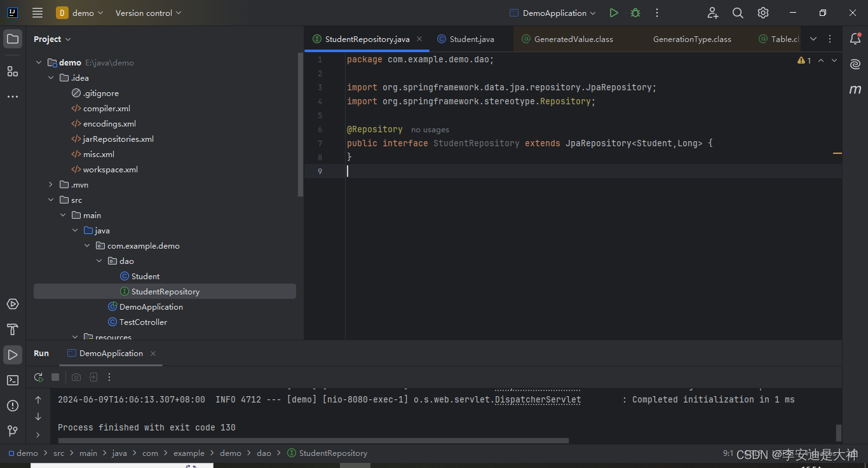Open Notifications bell panel
Image resolution: width=868 pixels, height=468 pixels.
(855, 39)
